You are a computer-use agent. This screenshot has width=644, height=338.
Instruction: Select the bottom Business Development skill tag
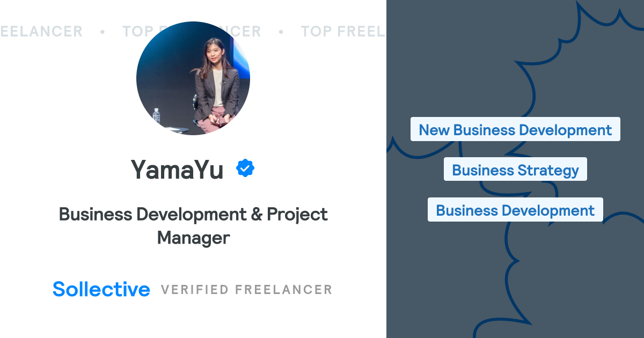click(x=515, y=210)
